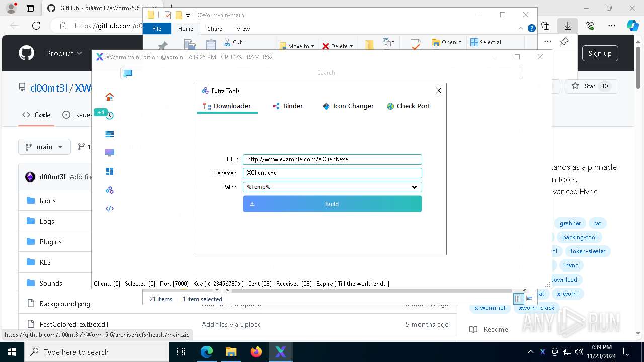Open Firefox from the taskbar

[x=256, y=352]
